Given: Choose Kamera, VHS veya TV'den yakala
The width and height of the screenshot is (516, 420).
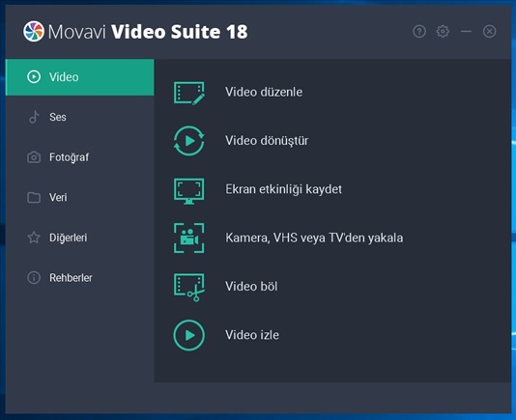Looking at the screenshot, I should click(x=314, y=238).
